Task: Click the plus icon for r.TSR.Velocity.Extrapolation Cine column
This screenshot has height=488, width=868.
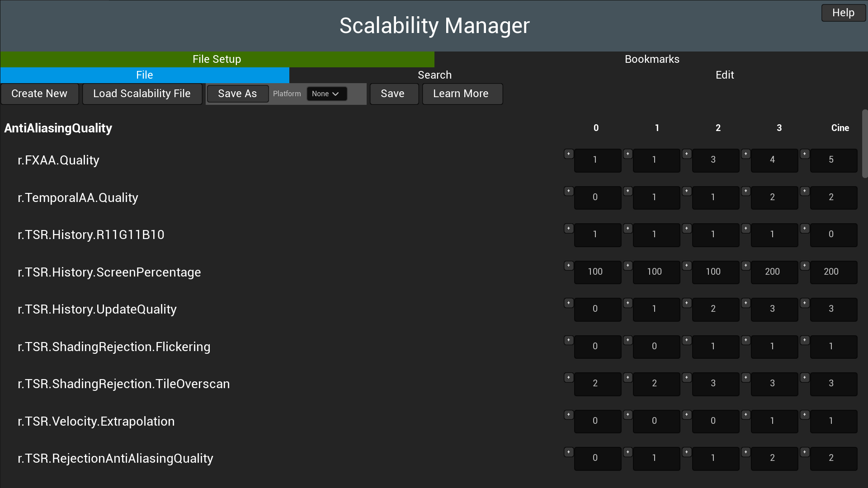Action: (x=805, y=415)
